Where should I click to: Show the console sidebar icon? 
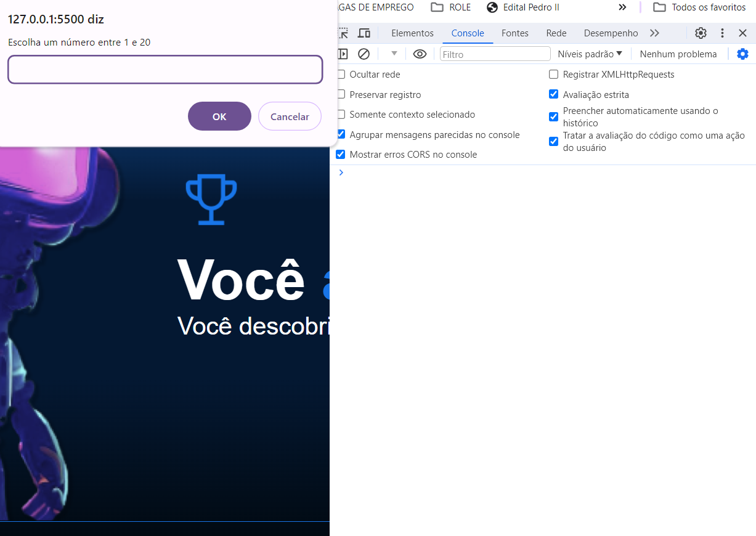pos(343,54)
